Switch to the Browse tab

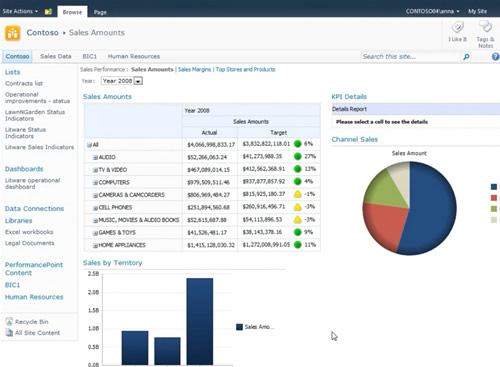(72, 12)
